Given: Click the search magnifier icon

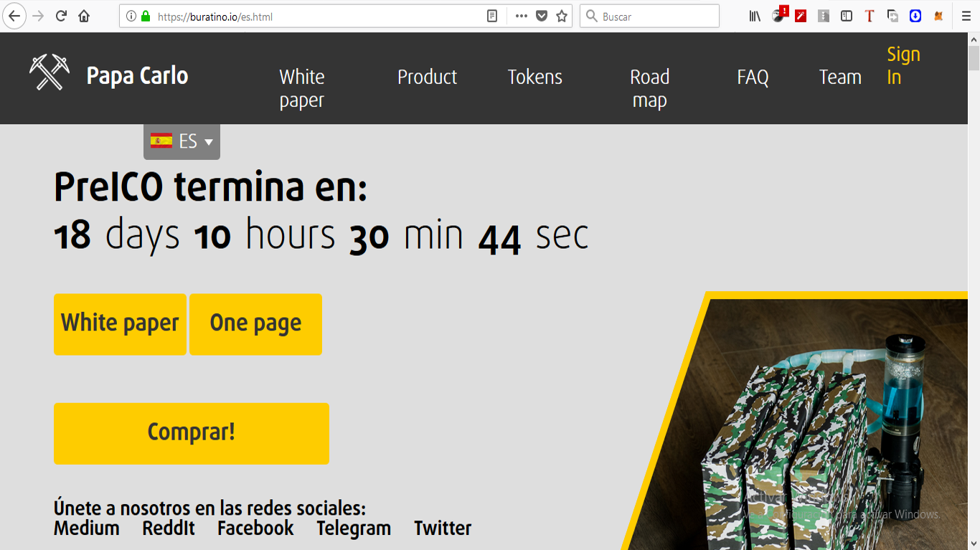Looking at the screenshot, I should pos(592,16).
